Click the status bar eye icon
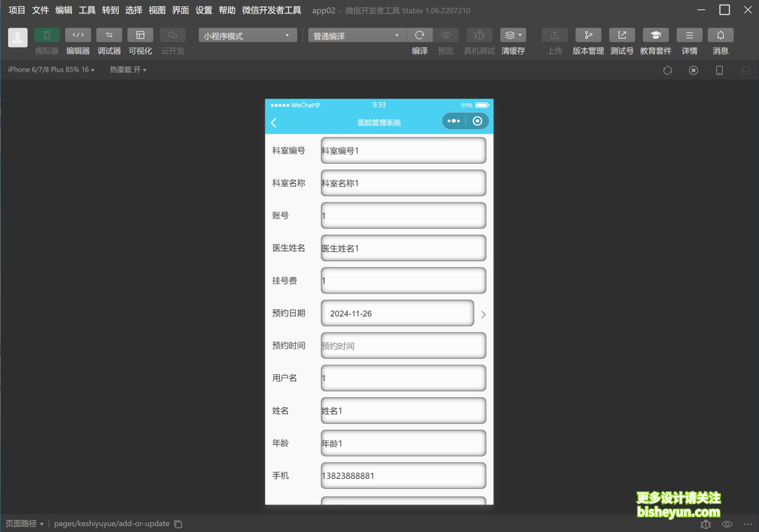The height and width of the screenshot is (532, 759). (727, 524)
